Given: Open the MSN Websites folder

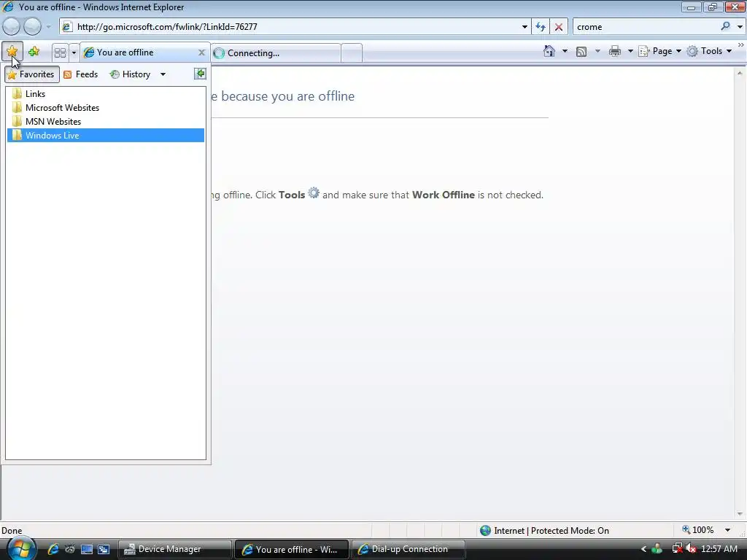Looking at the screenshot, I should [106, 122].
